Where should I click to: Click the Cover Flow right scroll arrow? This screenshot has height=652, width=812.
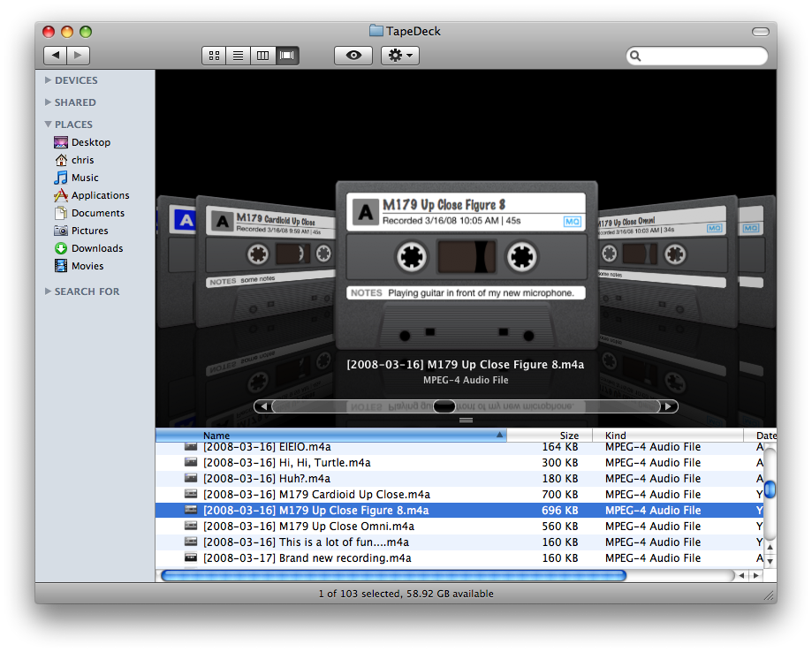click(x=669, y=406)
